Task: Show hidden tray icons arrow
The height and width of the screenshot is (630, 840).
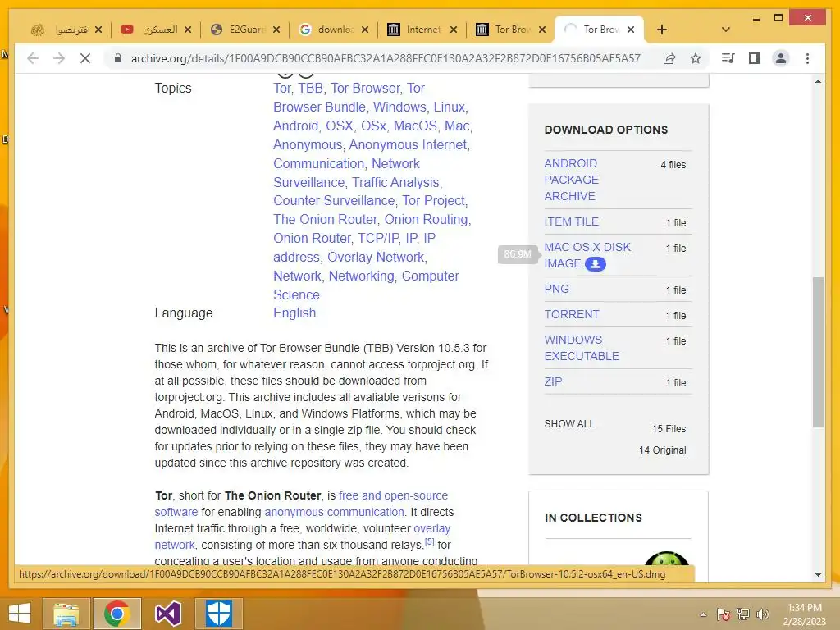Action: (x=703, y=614)
